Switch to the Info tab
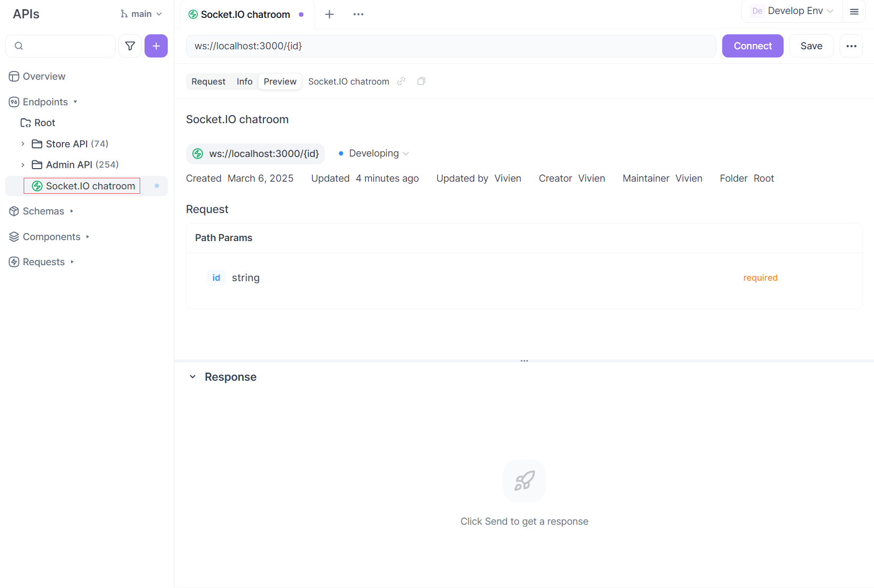Screen dimensions: 874x588 coord(245,82)
